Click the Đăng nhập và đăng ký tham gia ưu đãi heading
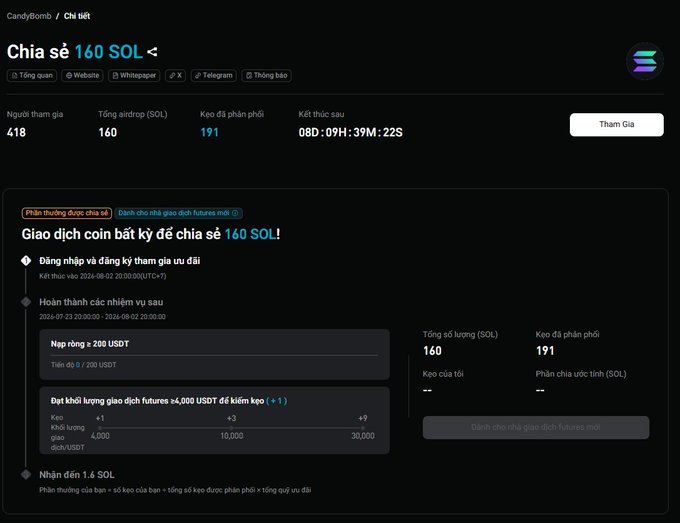The width and height of the screenshot is (680, 523). click(x=120, y=261)
